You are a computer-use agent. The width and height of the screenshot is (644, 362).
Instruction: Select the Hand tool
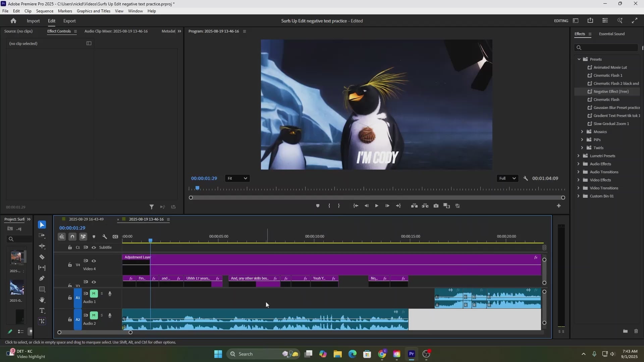tap(42, 300)
